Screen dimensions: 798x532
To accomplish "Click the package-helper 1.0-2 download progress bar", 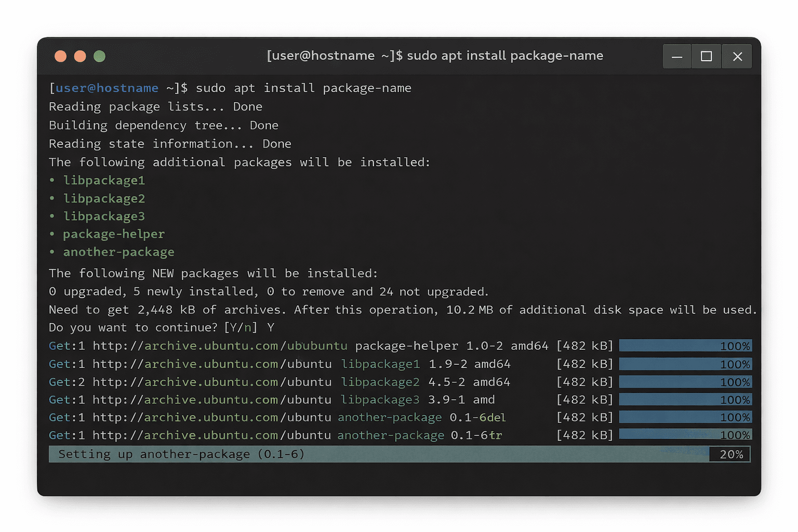I will [685, 346].
